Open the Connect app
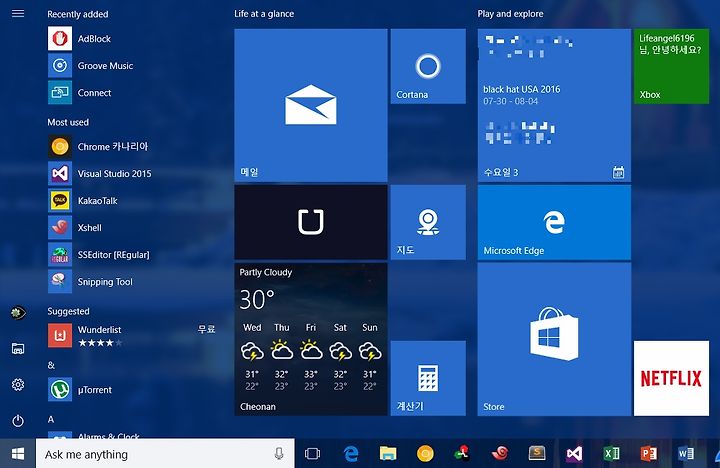This screenshot has width=720, height=468. tap(131, 93)
